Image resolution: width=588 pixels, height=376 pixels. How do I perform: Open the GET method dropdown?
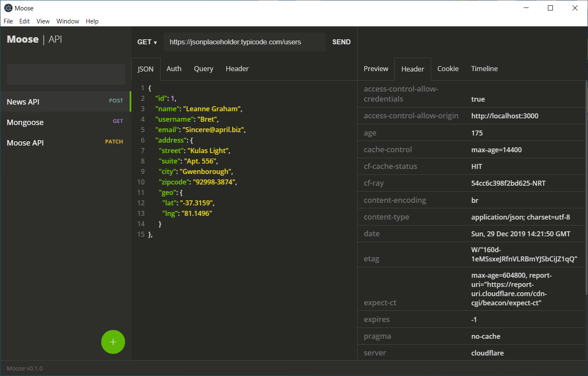coord(146,42)
